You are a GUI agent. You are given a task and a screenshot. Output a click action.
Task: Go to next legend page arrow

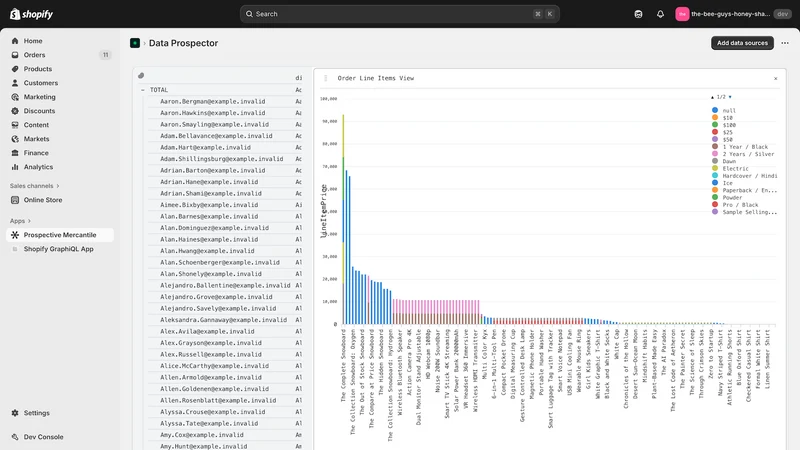pos(730,97)
